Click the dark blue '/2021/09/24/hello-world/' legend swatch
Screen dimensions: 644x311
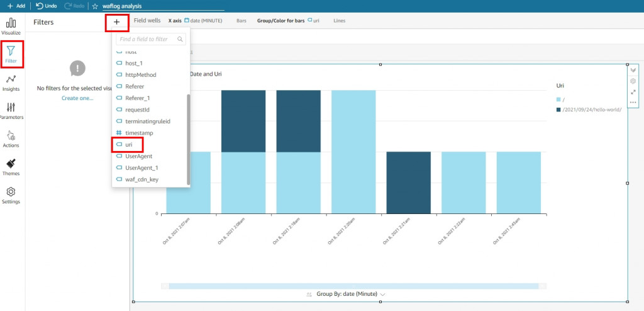558,110
